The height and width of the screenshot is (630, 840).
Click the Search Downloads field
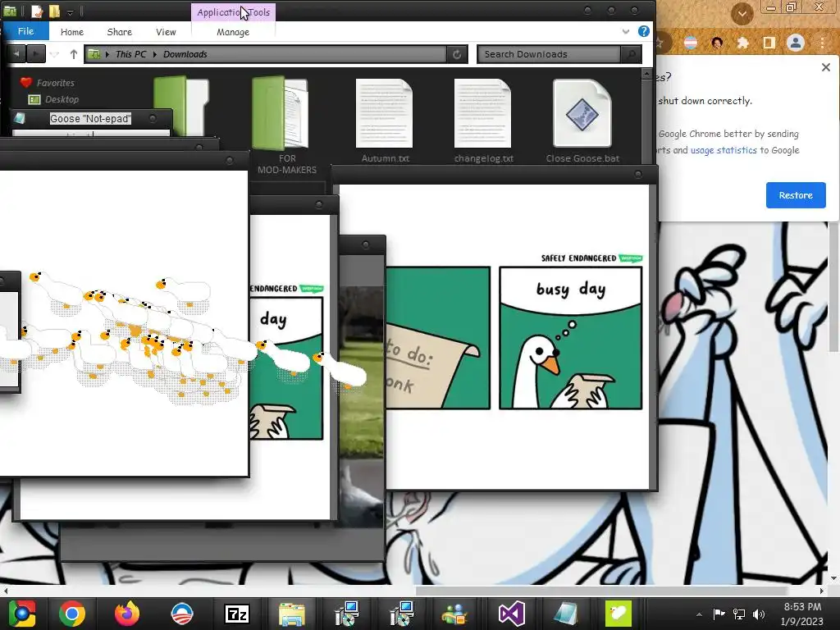[549, 54]
